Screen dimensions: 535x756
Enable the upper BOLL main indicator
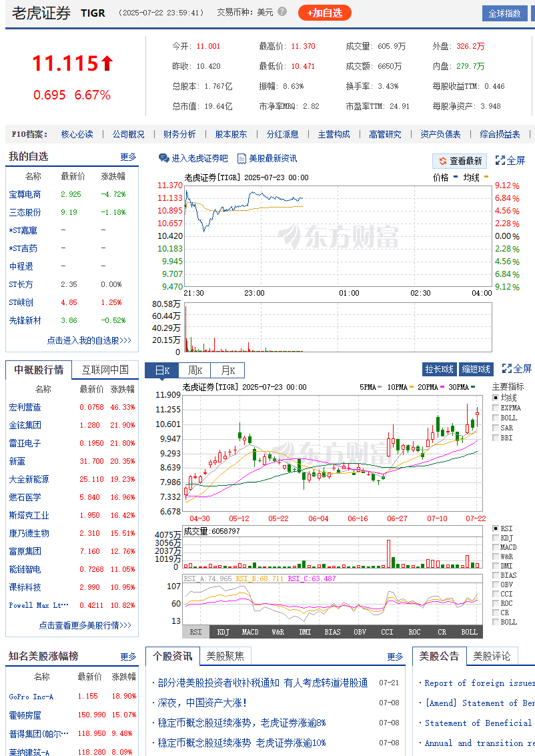[x=496, y=418]
